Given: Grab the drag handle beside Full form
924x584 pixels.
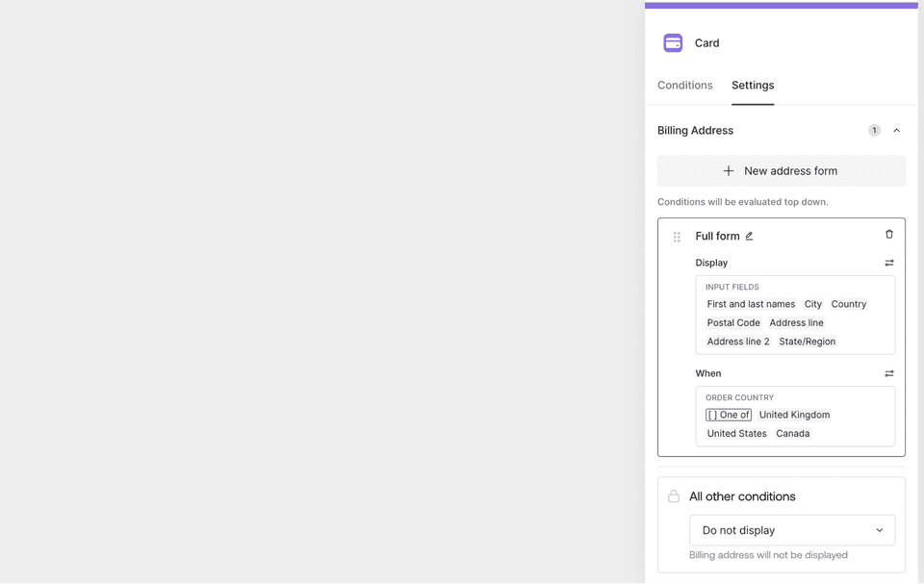Looking at the screenshot, I should pos(677,237).
